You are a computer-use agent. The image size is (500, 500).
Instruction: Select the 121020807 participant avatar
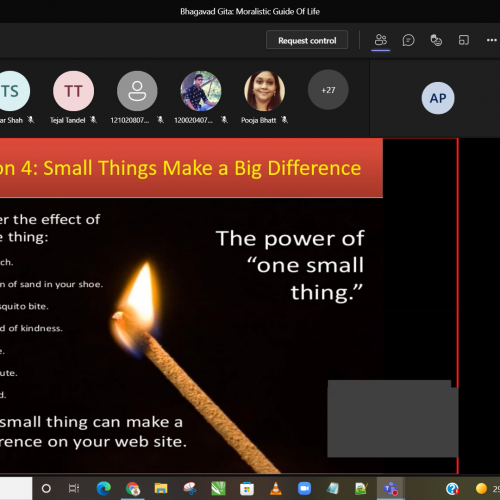(x=137, y=91)
